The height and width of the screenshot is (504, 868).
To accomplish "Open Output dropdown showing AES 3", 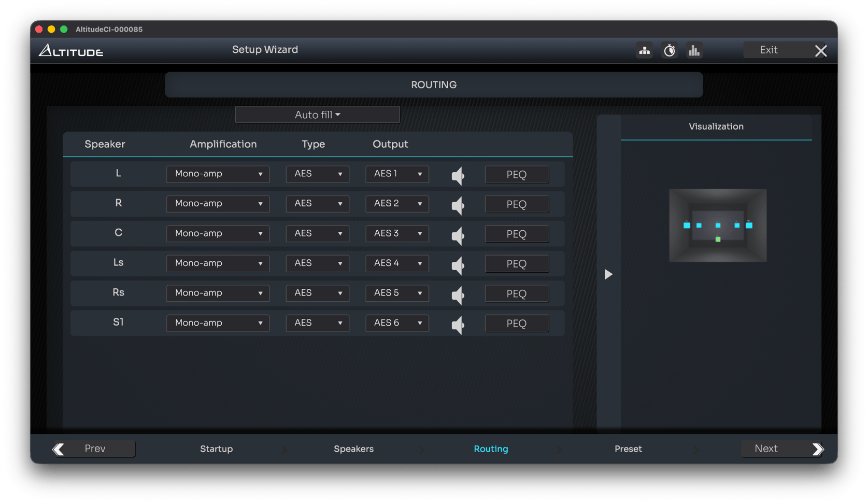I will (x=397, y=233).
